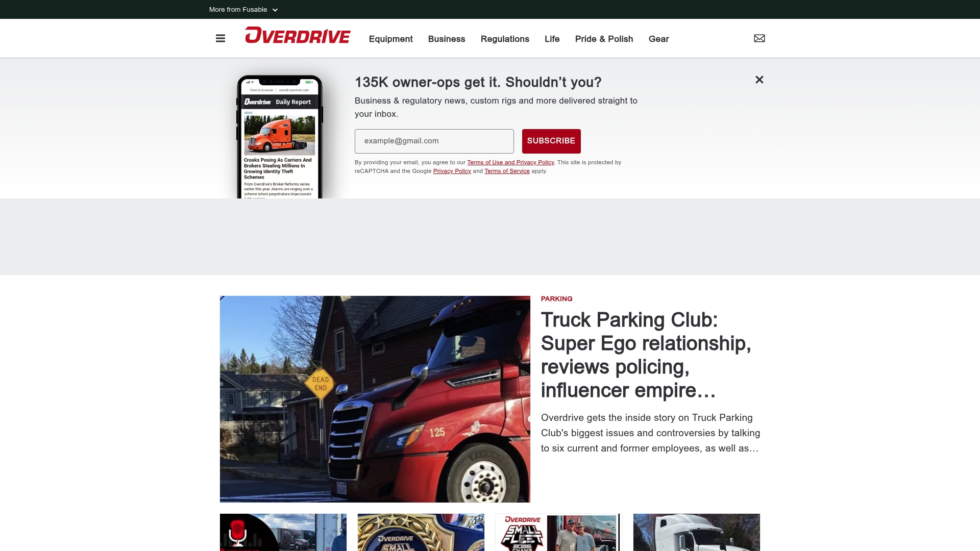Expand the More from Fusable dropdown
Screen dimensions: 980x551
[243, 10]
